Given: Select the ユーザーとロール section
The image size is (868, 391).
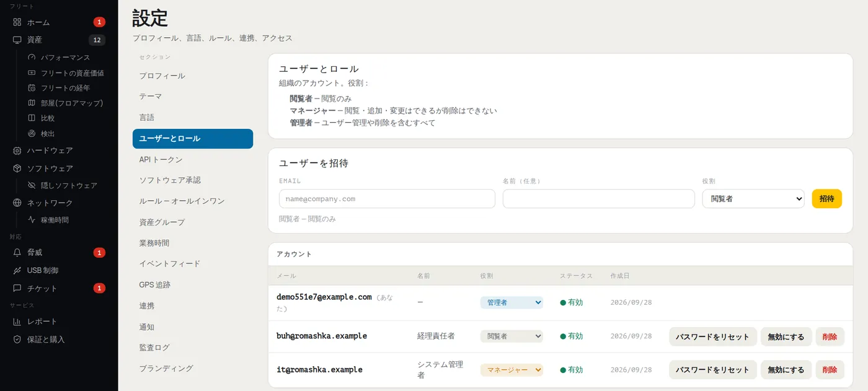Looking at the screenshot, I should point(193,139).
